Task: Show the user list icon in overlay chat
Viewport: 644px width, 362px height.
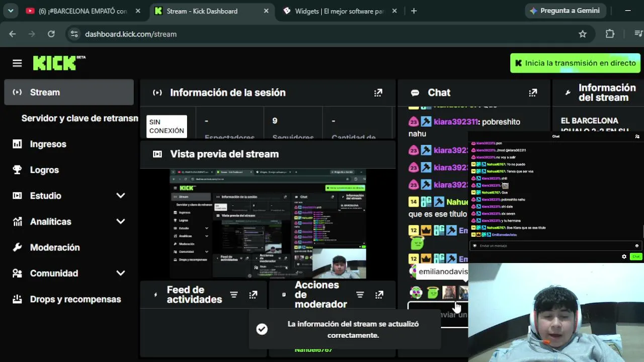Action: (x=637, y=136)
